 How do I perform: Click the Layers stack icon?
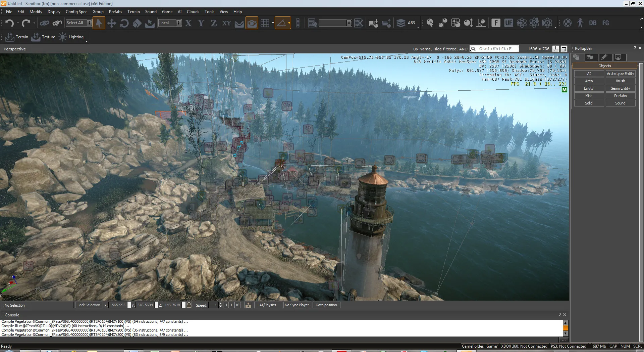401,23
